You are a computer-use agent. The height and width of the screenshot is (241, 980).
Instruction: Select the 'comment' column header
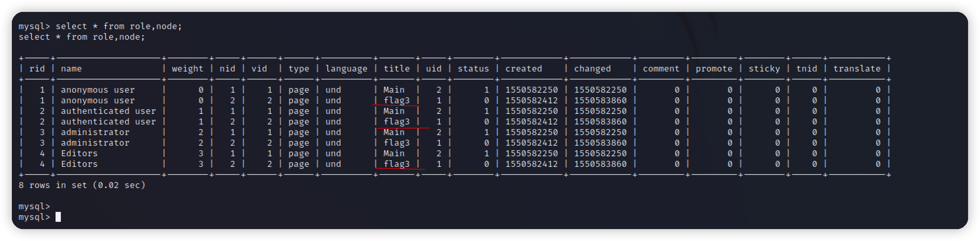661,69
